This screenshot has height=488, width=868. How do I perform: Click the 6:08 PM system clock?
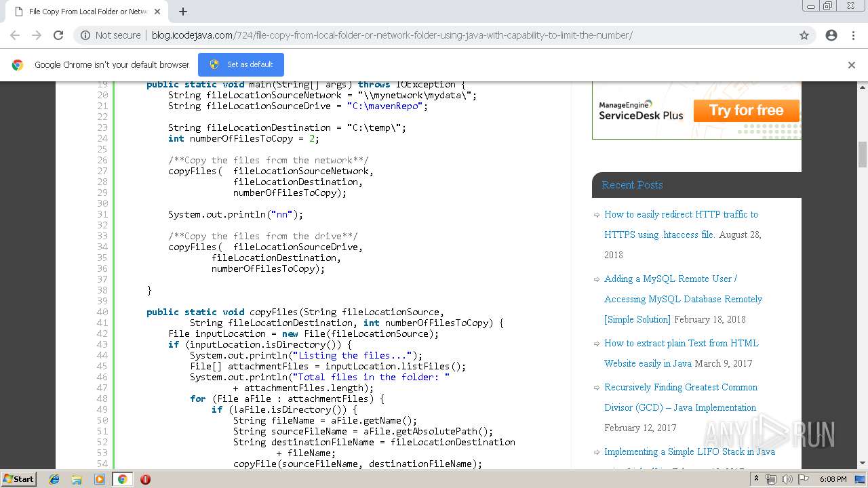(833, 479)
